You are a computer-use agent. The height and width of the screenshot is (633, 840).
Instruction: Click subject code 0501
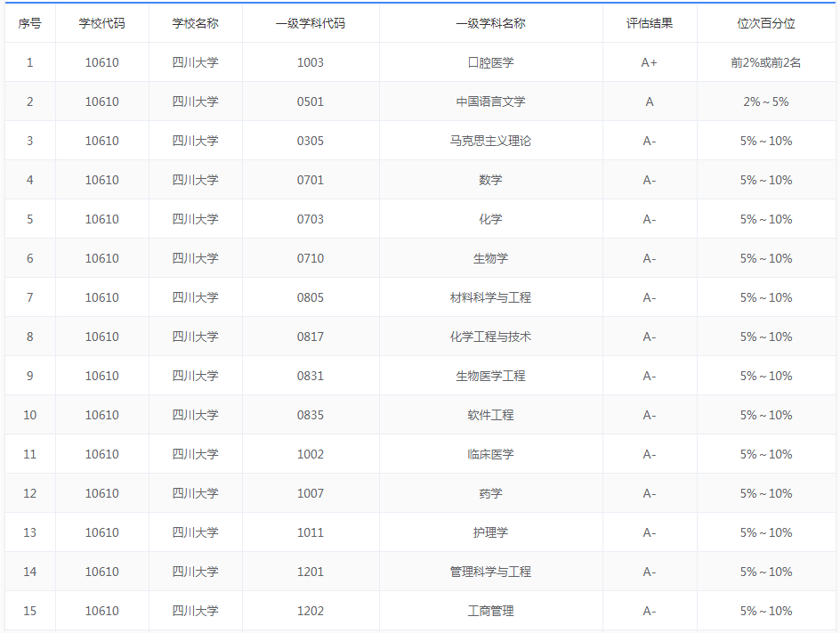click(x=311, y=101)
